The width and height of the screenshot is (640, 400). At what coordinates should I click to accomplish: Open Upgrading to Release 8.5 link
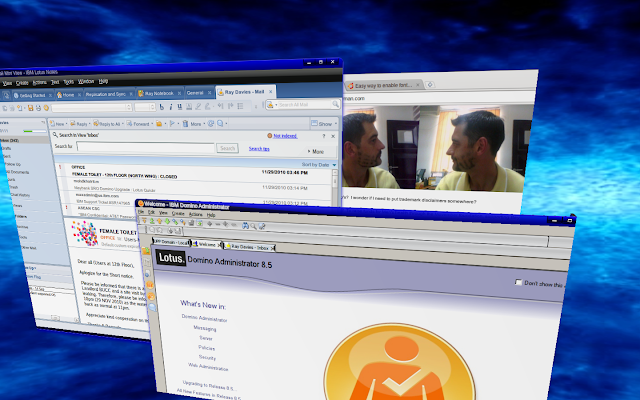[208, 385]
